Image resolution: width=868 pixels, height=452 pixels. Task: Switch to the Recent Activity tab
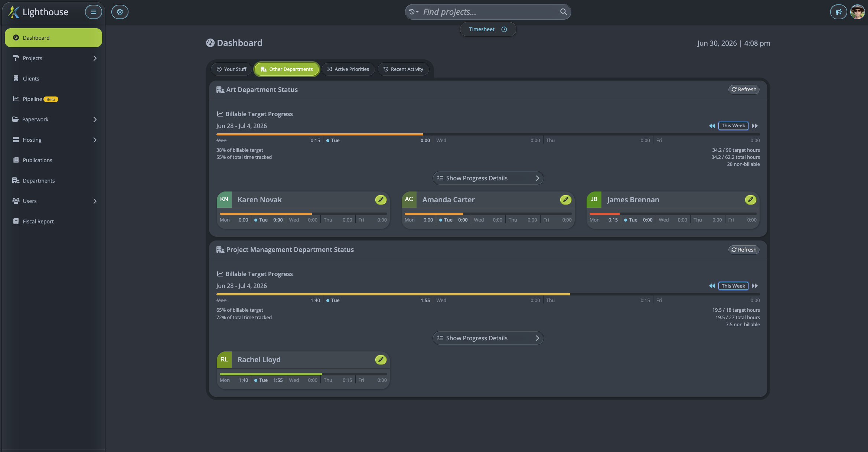(403, 69)
